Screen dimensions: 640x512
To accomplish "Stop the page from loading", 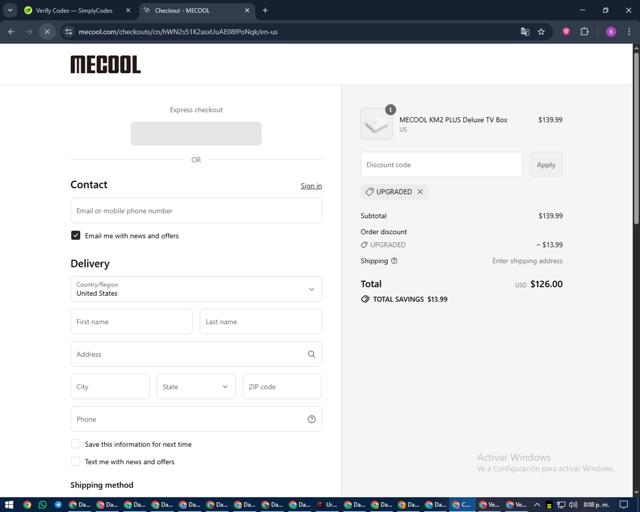I will 47,32.
